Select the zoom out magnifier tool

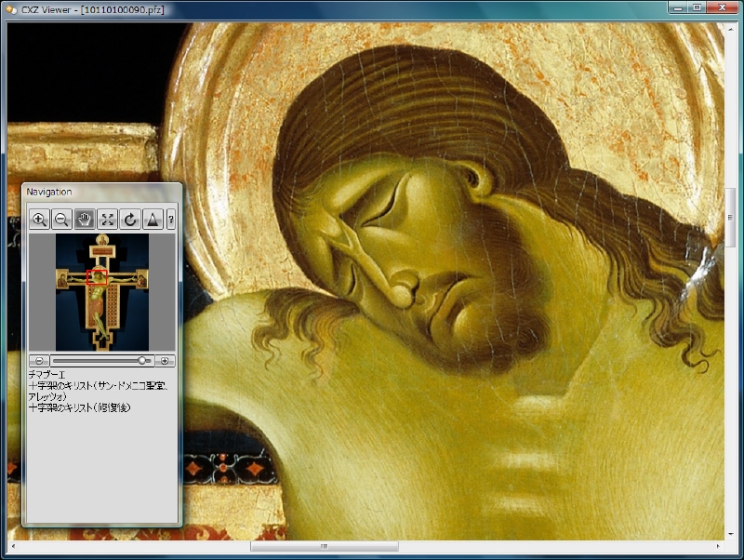coord(61,220)
